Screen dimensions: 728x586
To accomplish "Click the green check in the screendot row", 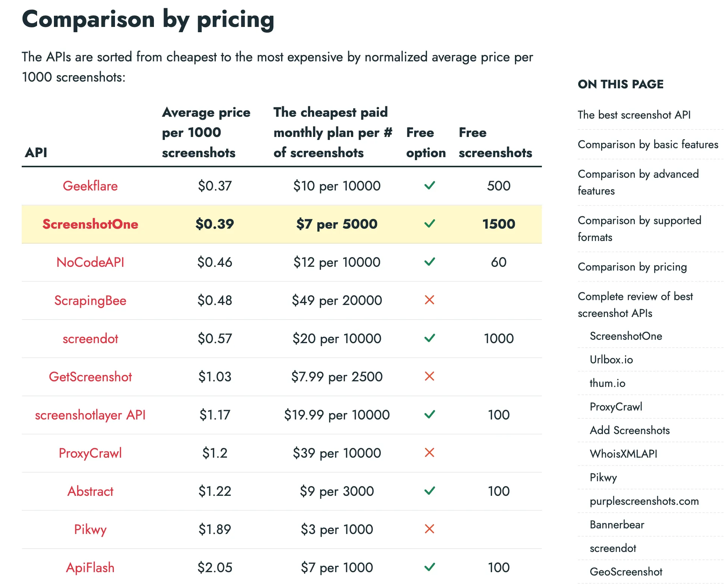I will [x=430, y=339].
